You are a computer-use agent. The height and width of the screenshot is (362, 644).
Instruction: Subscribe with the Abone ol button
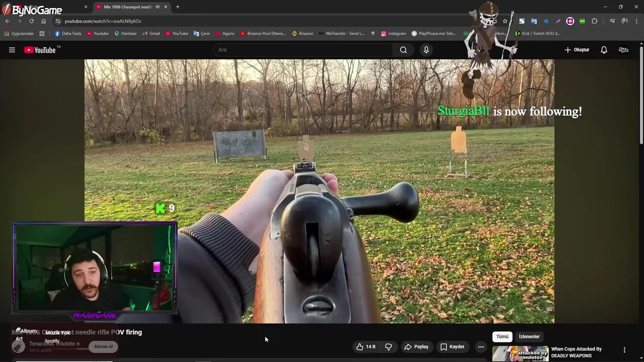click(x=103, y=346)
